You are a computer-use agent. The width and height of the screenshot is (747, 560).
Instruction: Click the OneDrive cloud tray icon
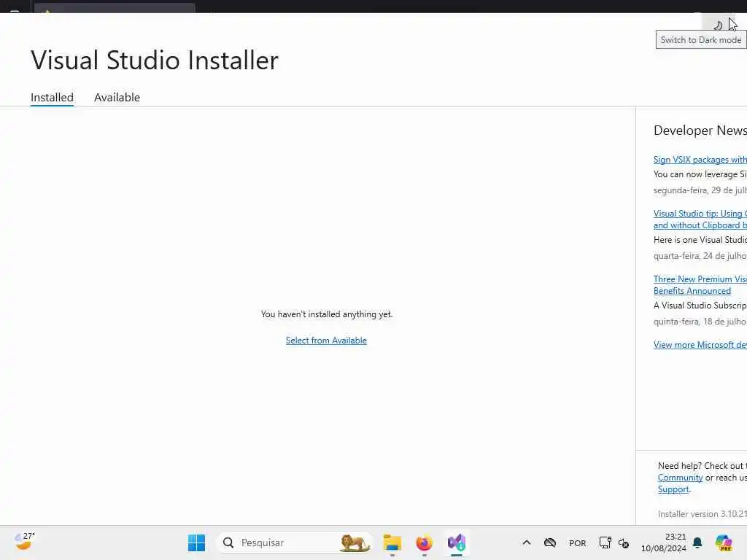(550, 542)
